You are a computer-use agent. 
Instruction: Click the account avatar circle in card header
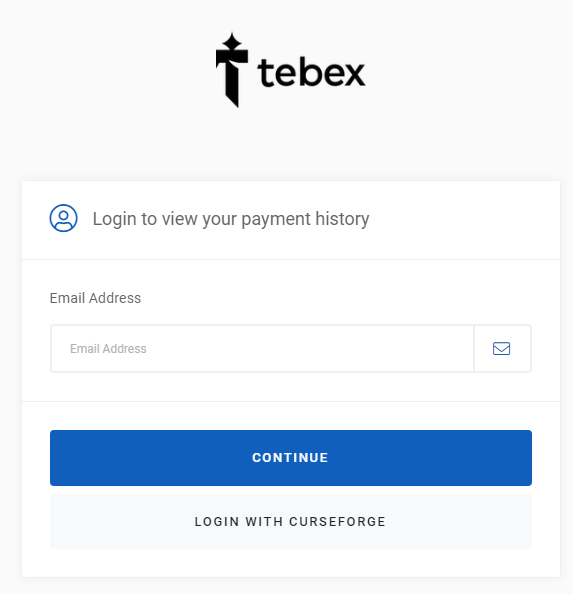(x=64, y=218)
